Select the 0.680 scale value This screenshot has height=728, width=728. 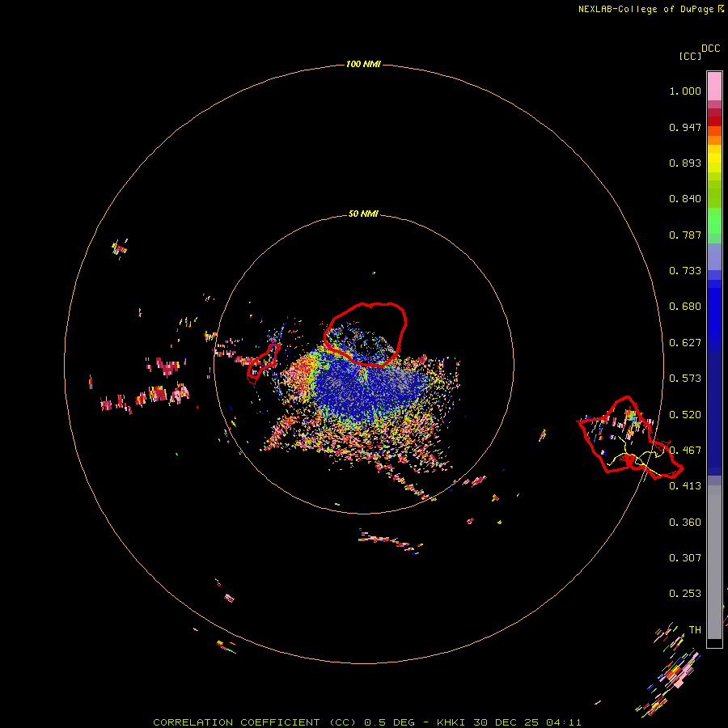click(x=685, y=307)
